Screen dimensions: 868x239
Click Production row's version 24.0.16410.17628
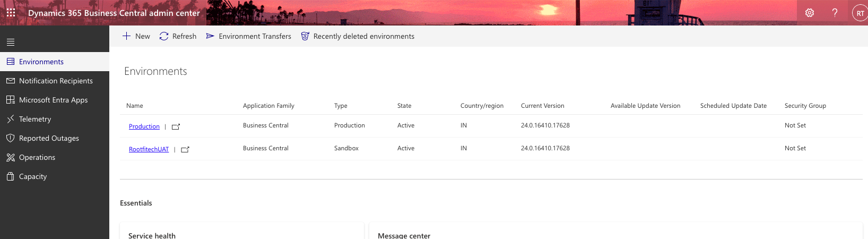[x=545, y=125]
